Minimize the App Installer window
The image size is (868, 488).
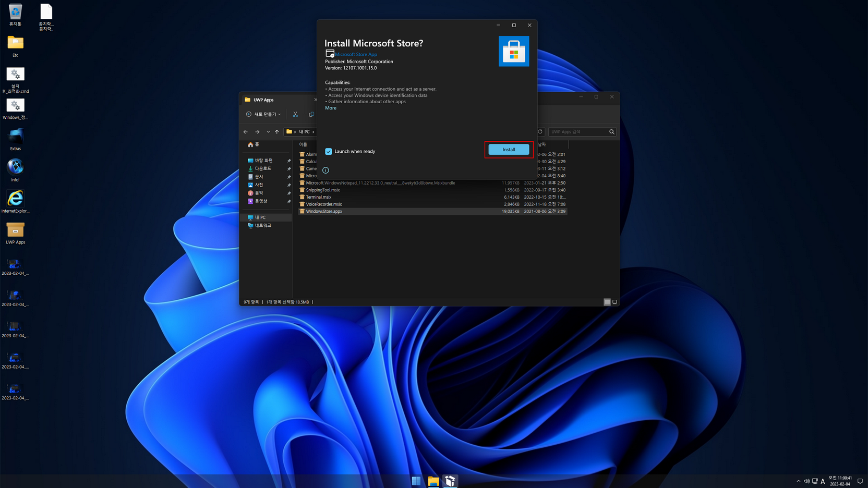click(x=498, y=25)
